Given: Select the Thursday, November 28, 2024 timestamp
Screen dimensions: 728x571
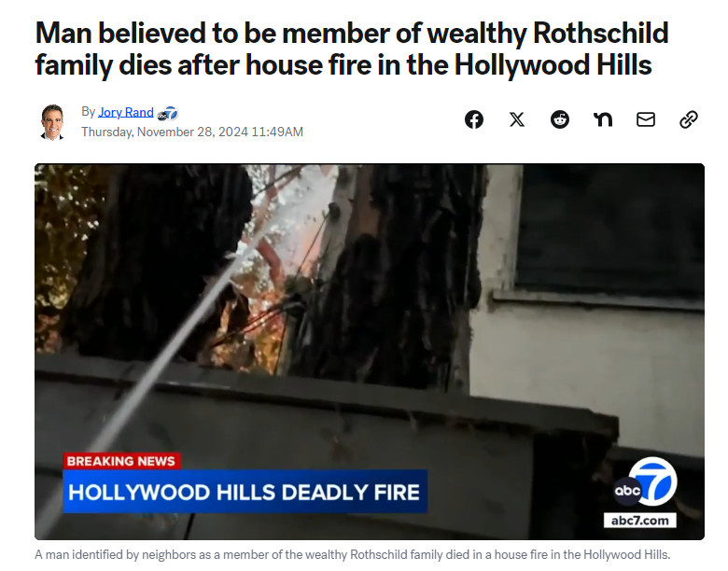Looking at the screenshot, I should [x=192, y=132].
